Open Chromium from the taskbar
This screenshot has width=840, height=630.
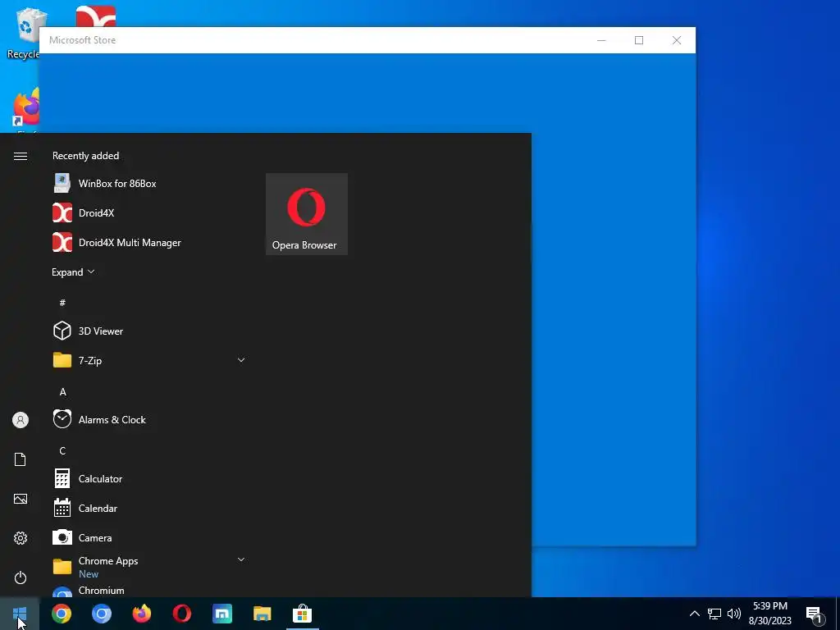[102, 614]
